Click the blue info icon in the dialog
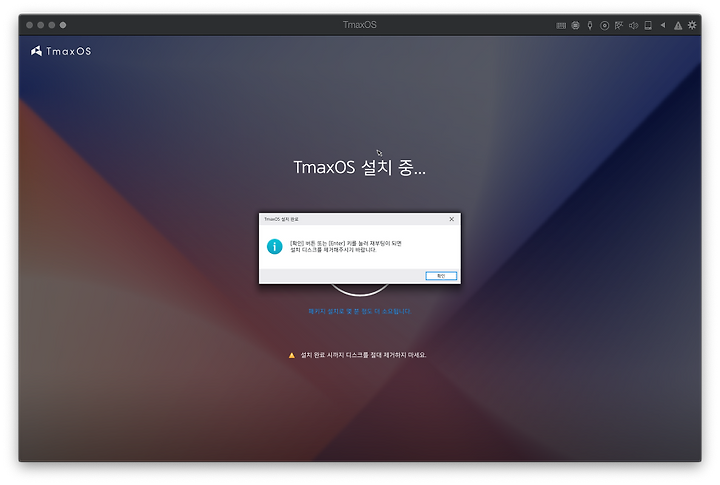The height and width of the screenshot is (485, 720). [x=275, y=247]
